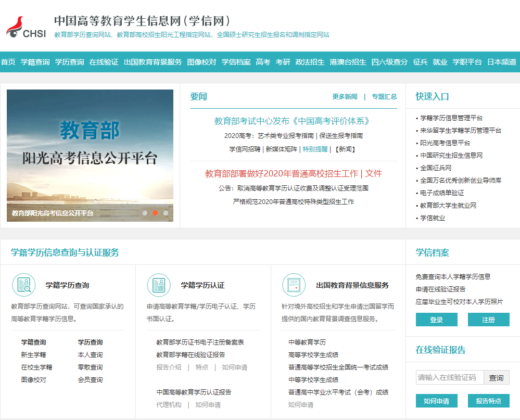
Task: Focus the online verification code input field
Action: (450, 378)
